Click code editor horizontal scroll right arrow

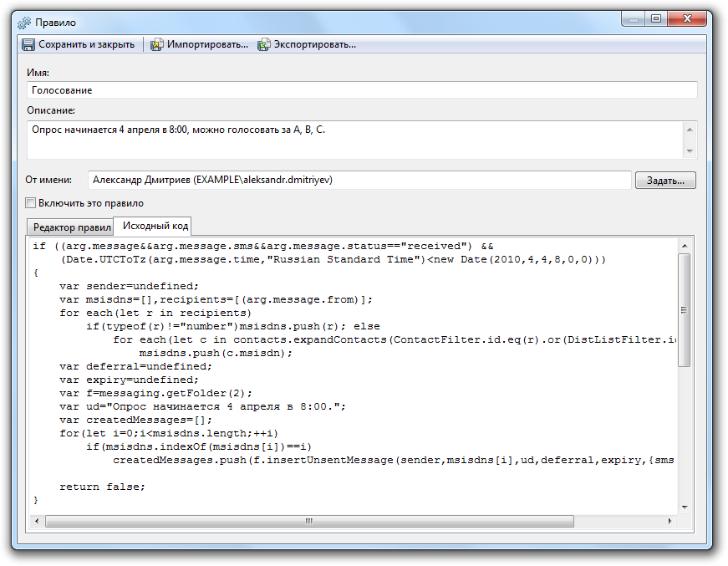click(x=669, y=521)
